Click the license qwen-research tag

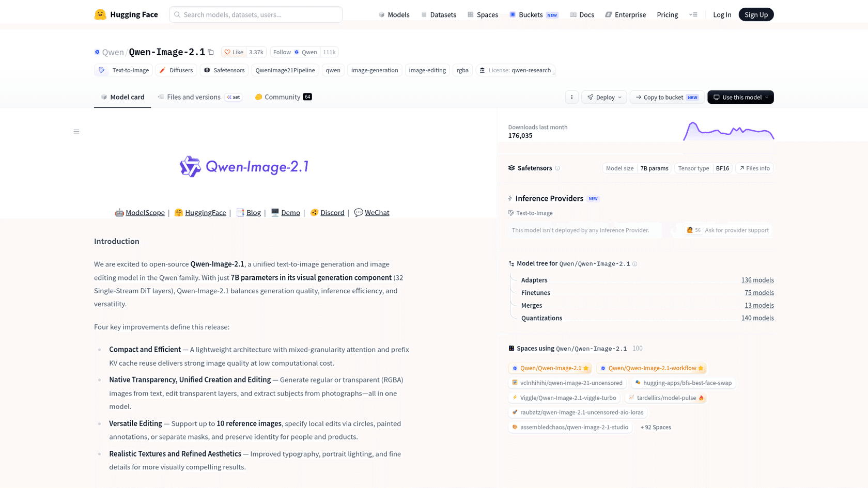coord(516,70)
